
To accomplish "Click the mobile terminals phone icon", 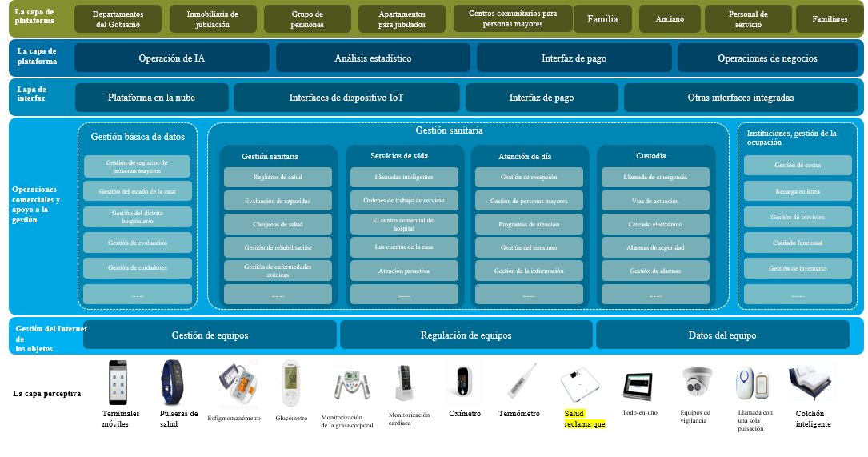I will (x=118, y=383).
